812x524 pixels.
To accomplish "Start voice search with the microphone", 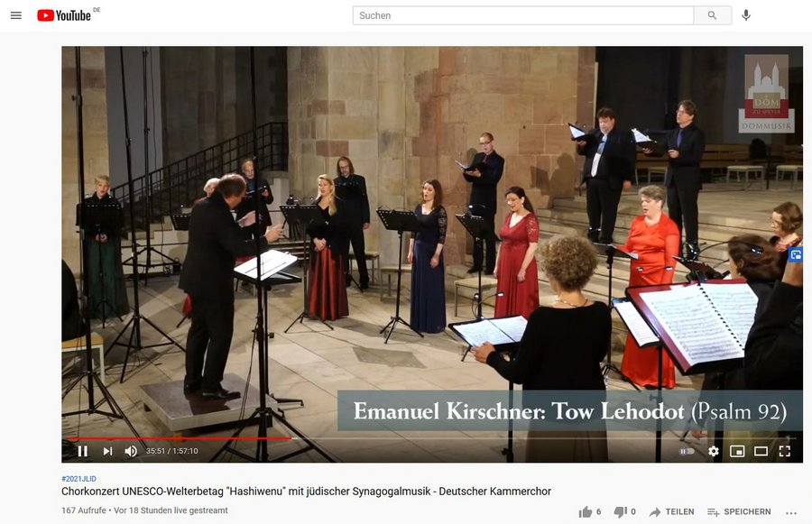I will (746, 15).
